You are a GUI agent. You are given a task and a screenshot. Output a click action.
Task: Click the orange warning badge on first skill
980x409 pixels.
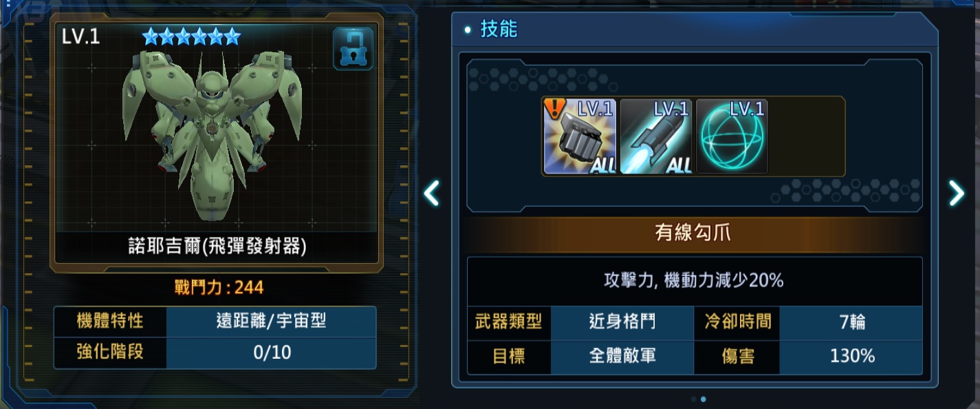tap(554, 108)
